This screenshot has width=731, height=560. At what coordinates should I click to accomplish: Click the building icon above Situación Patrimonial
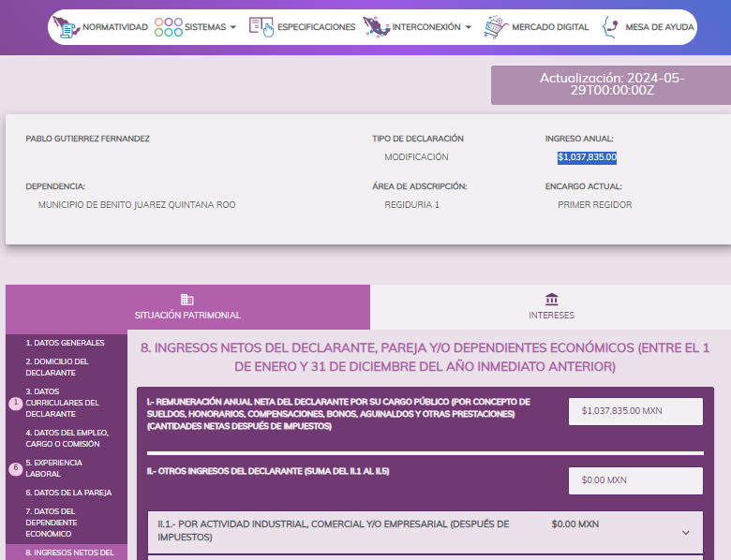point(187,300)
